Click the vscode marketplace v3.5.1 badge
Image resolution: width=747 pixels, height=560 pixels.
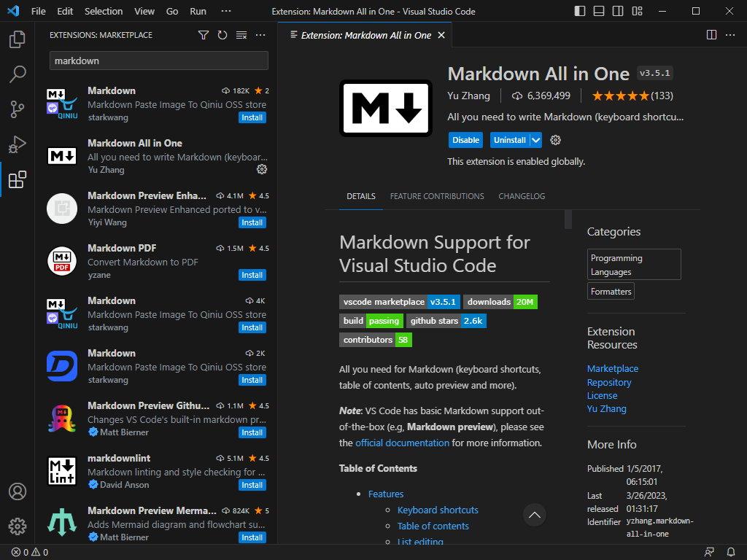(x=400, y=302)
